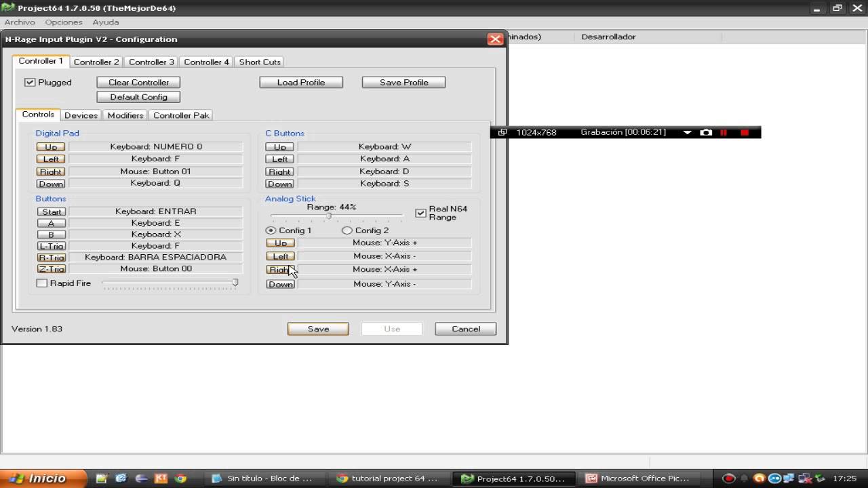Click the R-Trig mapping button
The image size is (868, 488).
point(52,258)
